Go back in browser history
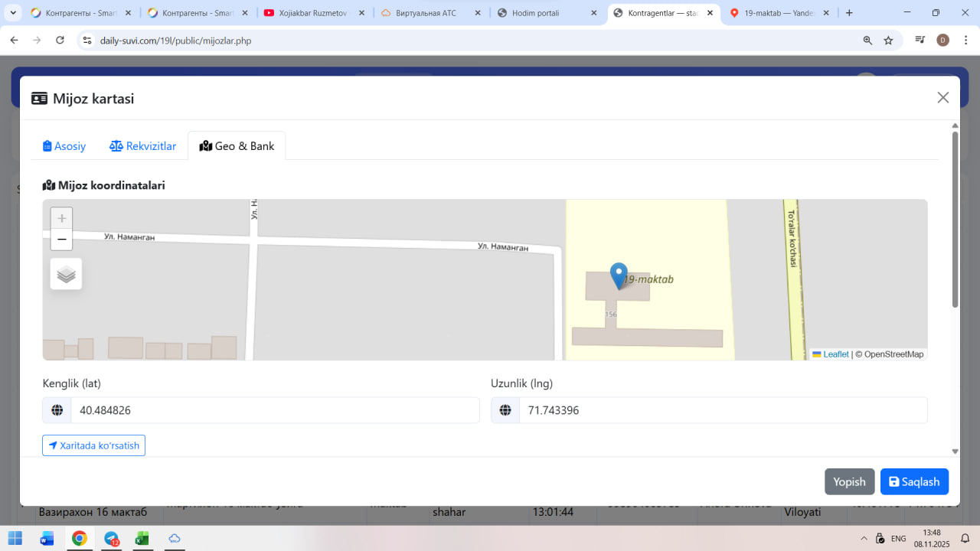 [x=14, y=40]
